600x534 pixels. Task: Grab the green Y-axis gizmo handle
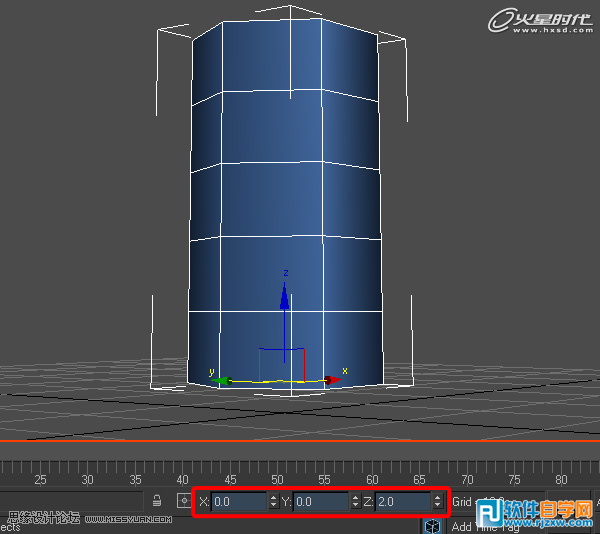[x=222, y=380]
